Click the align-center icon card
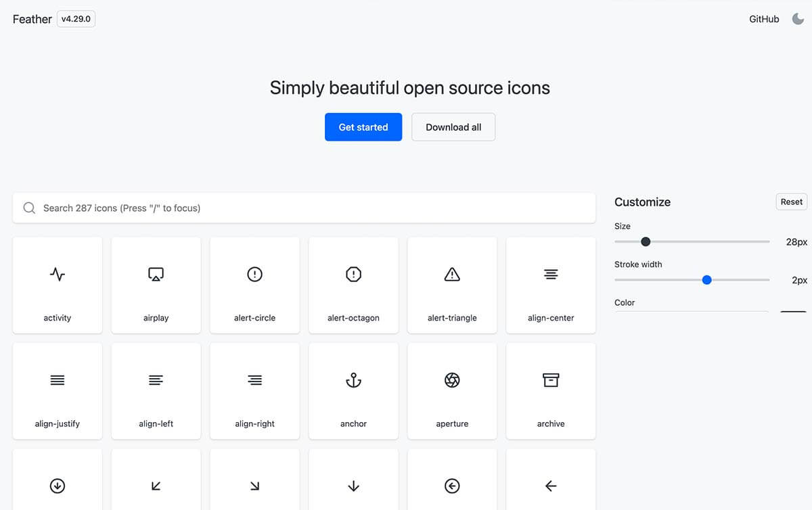Image resolution: width=812 pixels, height=510 pixels. pyautogui.click(x=551, y=285)
